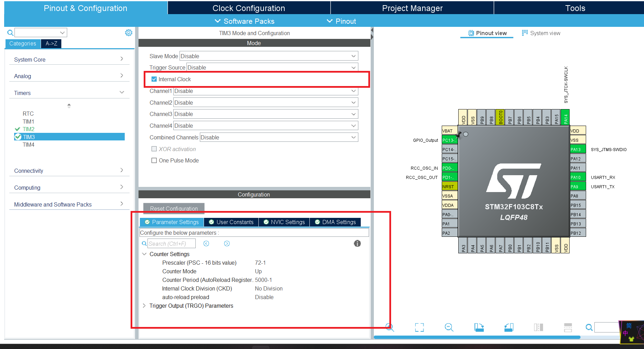Open the Trigger Source dropdown
This screenshot has height=349, width=644.
pos(272,67)
